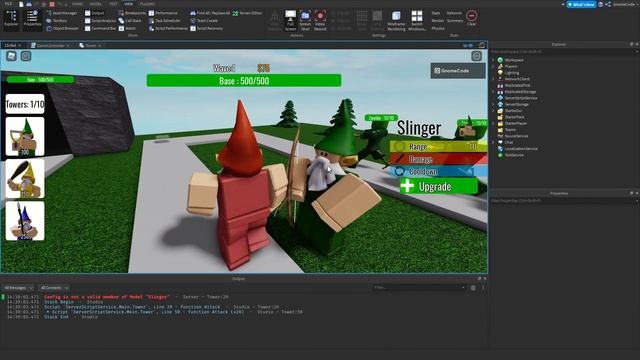
Task: Expand StarterGui in Explorer
Action: 493,111
